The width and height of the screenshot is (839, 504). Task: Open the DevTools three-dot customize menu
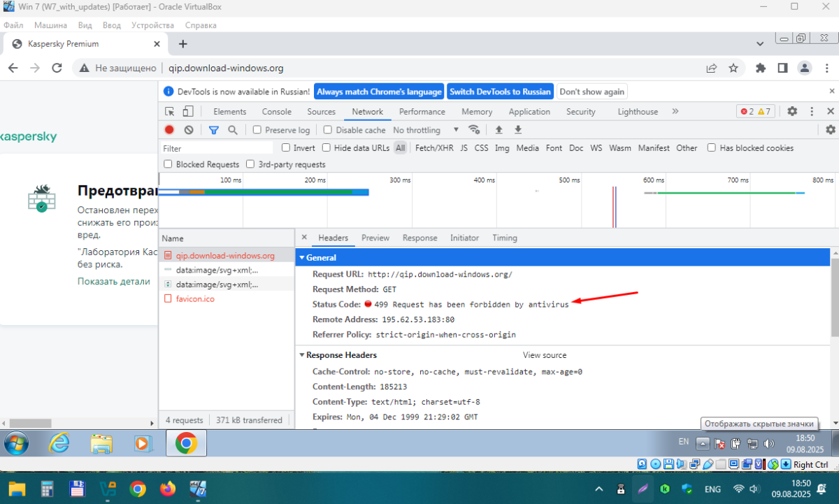[x=812, y=112]
